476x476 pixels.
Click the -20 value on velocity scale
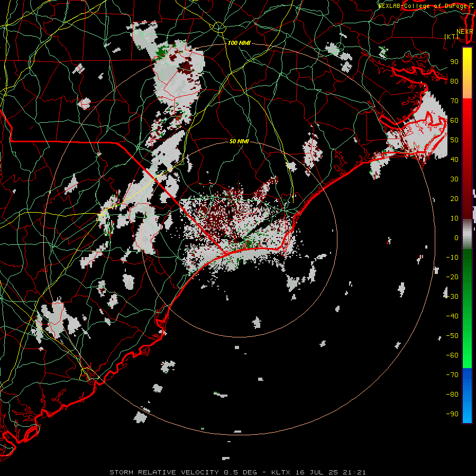[x=452, y=277]
